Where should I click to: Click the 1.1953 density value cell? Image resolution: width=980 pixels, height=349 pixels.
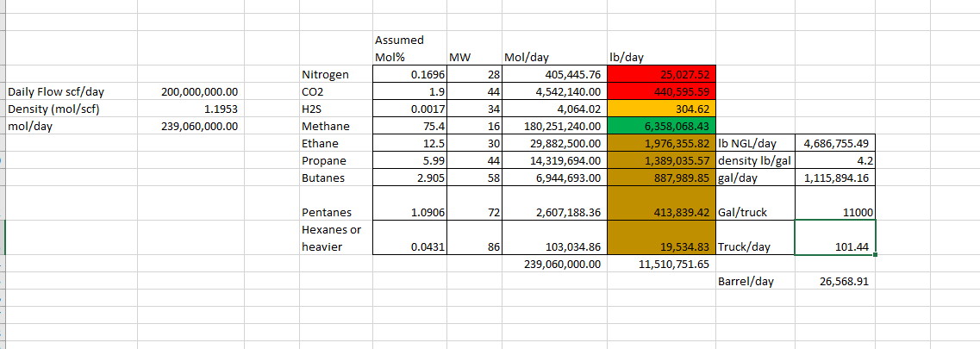190,109
